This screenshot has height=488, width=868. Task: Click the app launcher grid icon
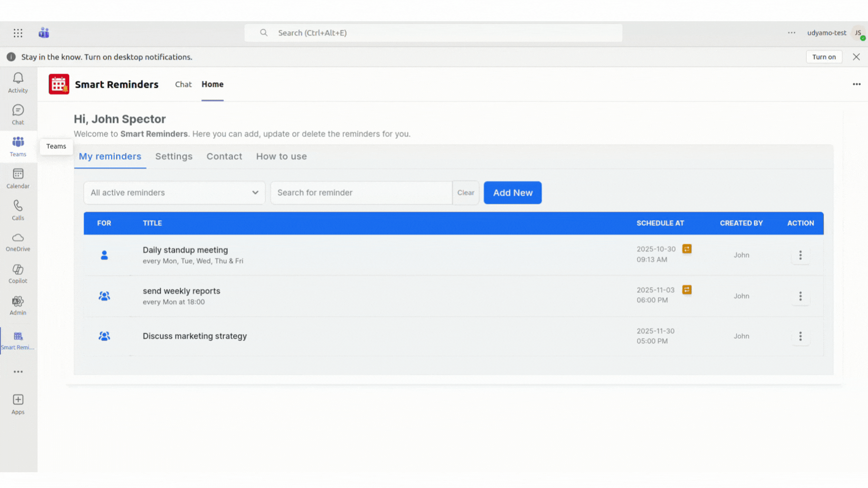tap(18, 33)
